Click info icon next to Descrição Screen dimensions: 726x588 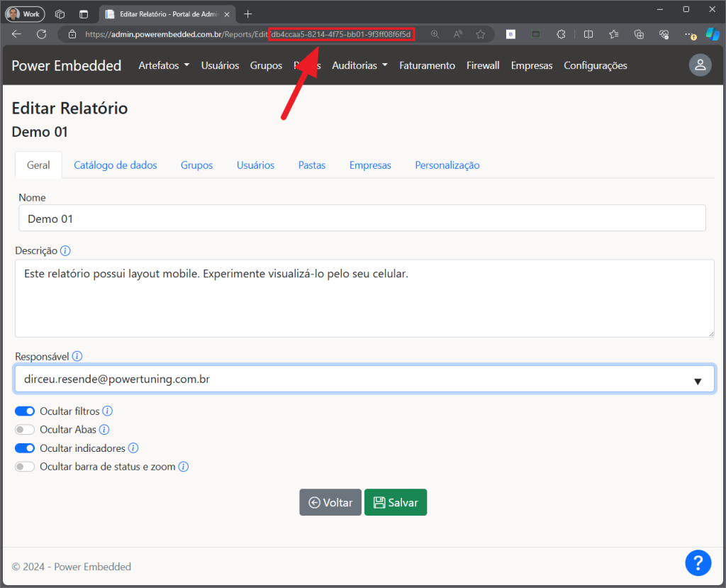pyautogui.click(x=65, y=251)
